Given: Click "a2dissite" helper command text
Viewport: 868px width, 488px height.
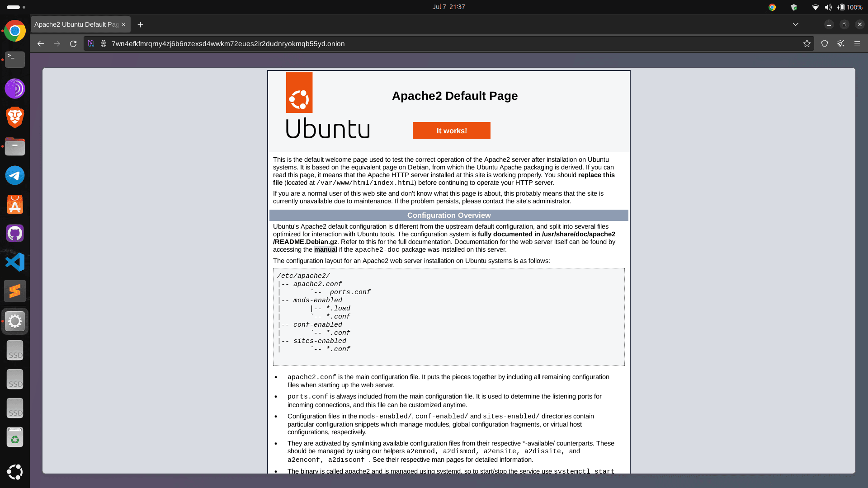Looking at the screenshot, I should (542, 451).
